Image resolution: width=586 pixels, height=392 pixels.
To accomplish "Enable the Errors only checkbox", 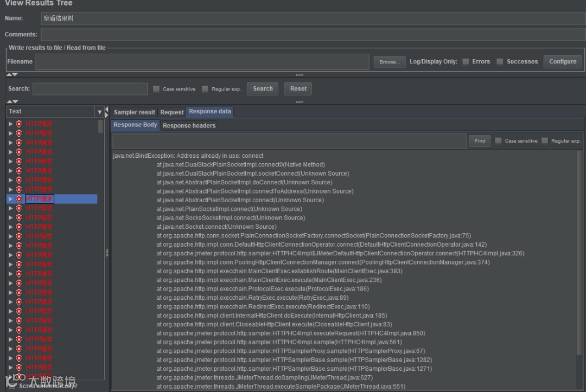I will tap(466, 62).
